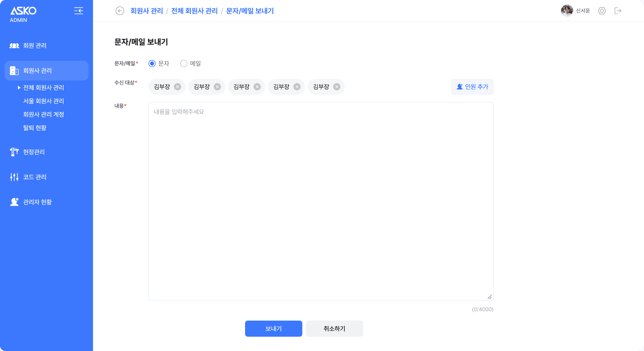Focus the 내용 message text area
Viewport: 644px width, 351px height.
point(321,201)
